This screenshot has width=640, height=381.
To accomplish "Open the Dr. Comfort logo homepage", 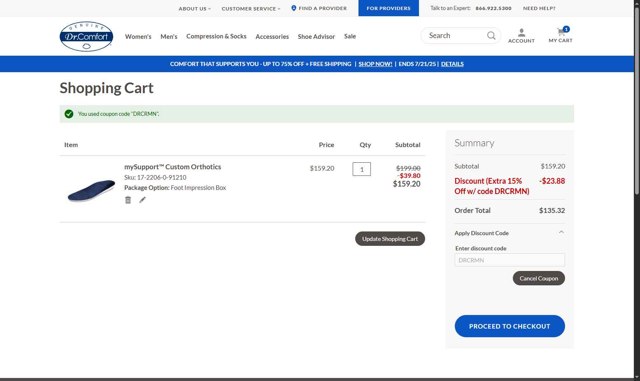I will pos(86,36).
